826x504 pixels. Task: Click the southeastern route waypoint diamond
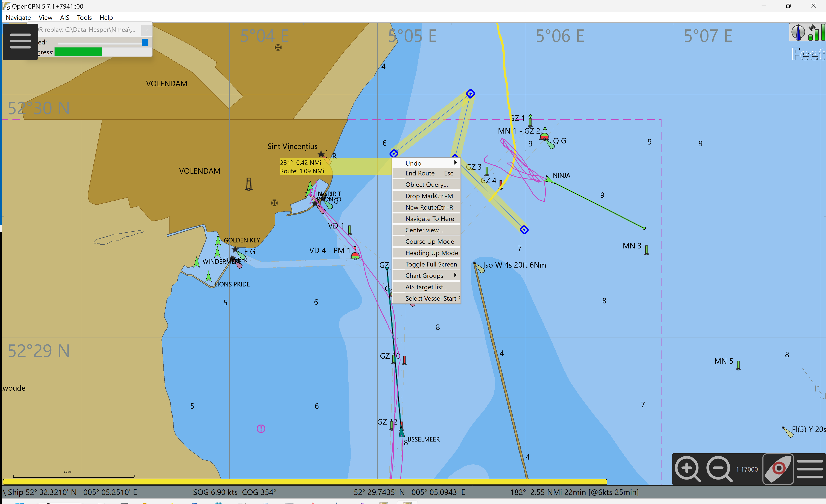(x=524, y=230)
